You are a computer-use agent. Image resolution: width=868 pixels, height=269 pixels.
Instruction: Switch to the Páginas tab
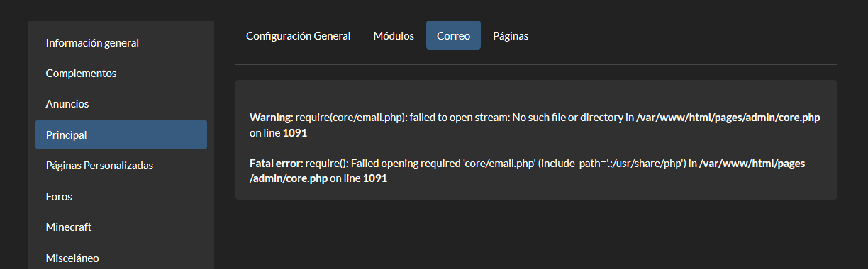511,35
